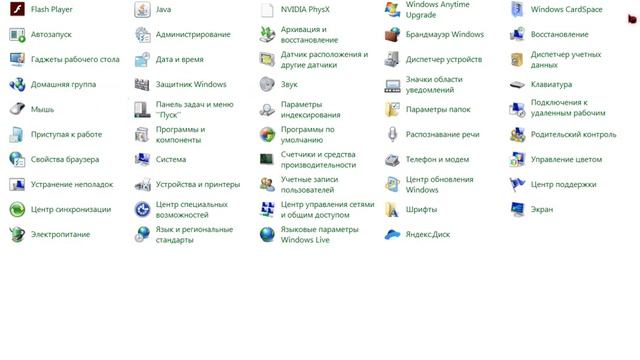Open the Восстановление icon

pyautogui.click(x=517, y=35)
